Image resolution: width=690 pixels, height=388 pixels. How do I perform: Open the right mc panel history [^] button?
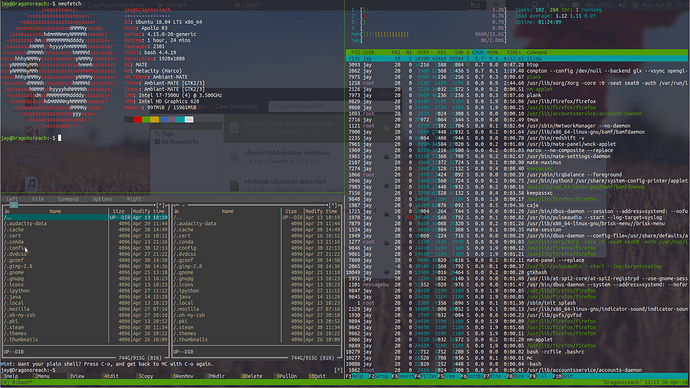point(333,205)
